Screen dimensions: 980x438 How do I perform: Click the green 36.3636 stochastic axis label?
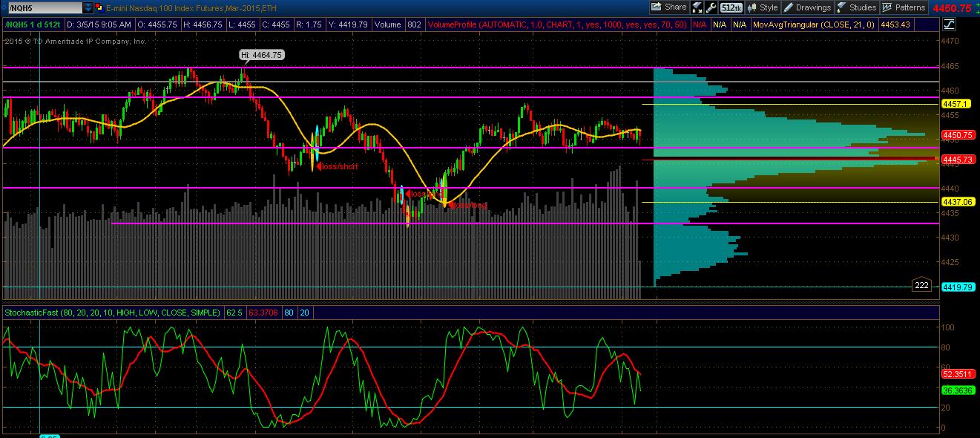click(x=957, y=390)
